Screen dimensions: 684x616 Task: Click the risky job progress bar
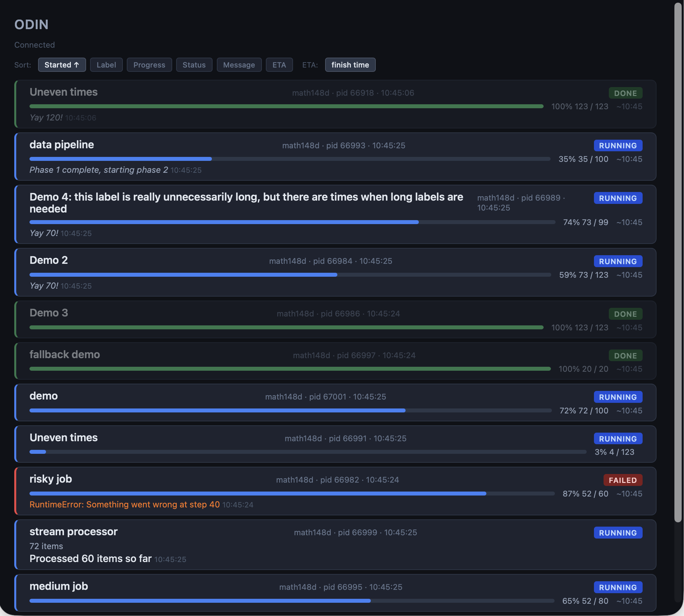[x=292, y=494]
